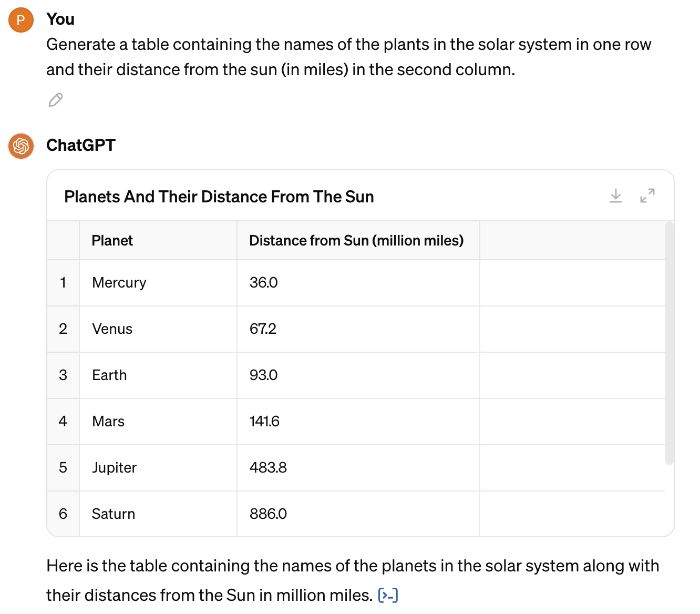Select the Planet column header

pyautogui.click(x=158, y=241)
